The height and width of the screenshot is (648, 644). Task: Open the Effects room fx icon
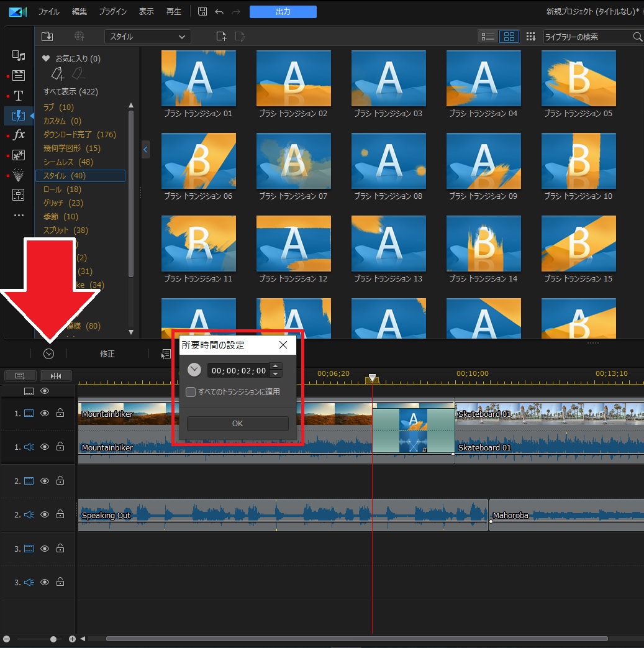tap(19, 135)
